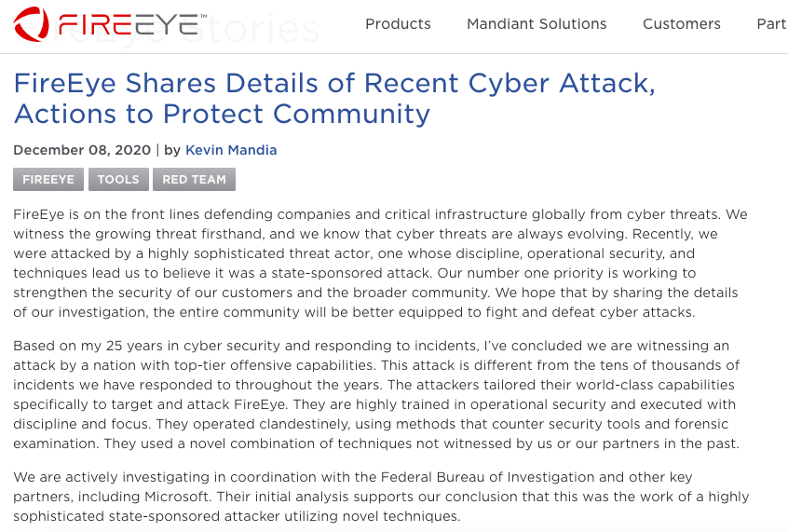Click the words 'Actions to Protect Community' in the title
The height and width of the screenshot is (532, 788).
pyautogui.click(x=222, y=115)
